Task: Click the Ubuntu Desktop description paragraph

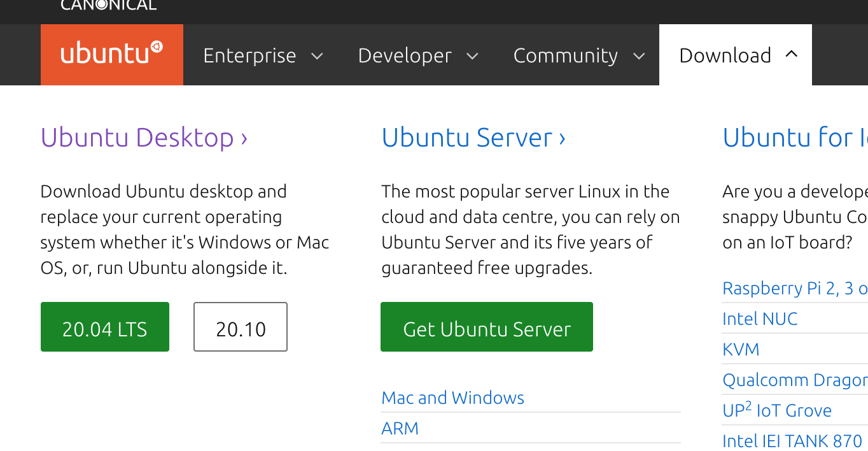Action: [x=185, y=229]
